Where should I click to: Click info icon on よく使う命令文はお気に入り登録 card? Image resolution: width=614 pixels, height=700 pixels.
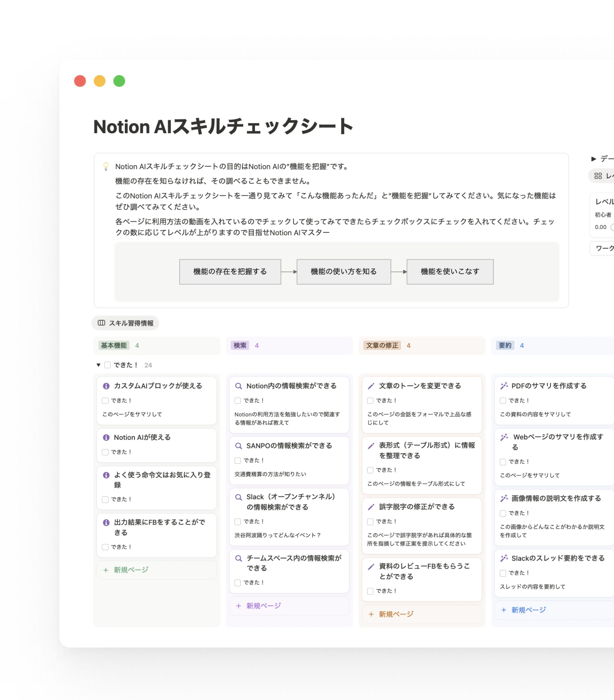coord(106,475)
